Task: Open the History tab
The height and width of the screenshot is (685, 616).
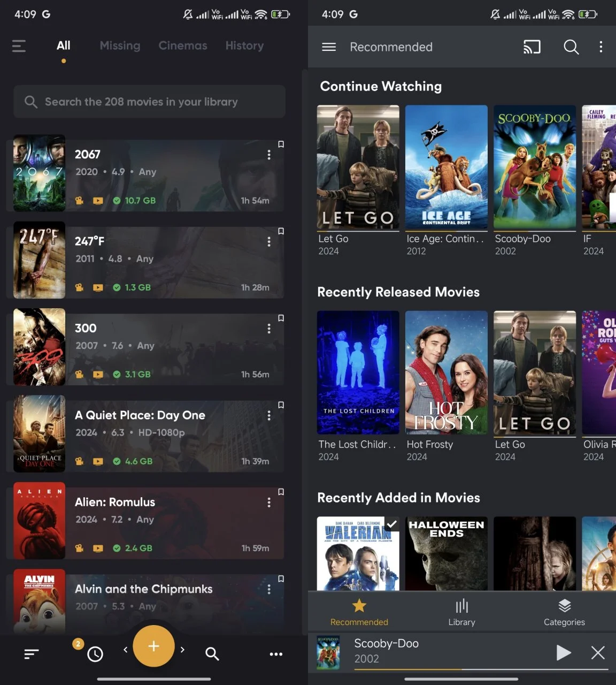Action: click(244, 46)
